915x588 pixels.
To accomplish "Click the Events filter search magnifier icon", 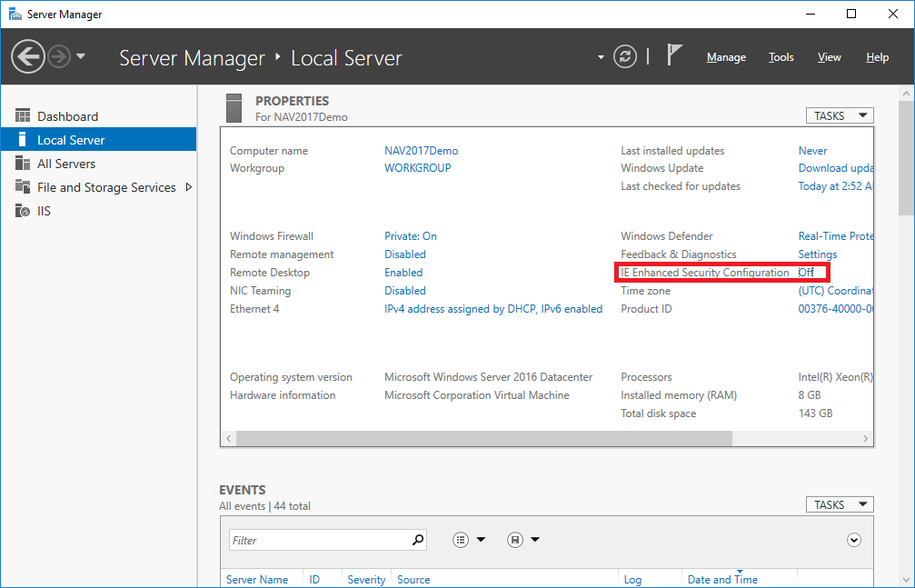I will pyautogui.click(x=418, y=540).
